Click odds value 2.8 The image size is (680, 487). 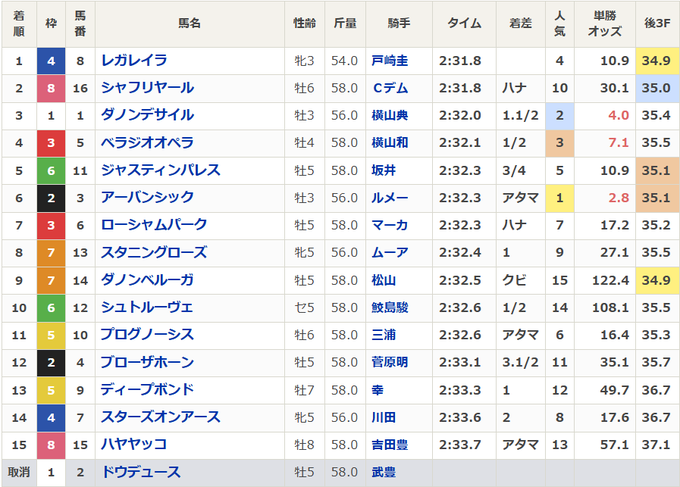click(618, 198)
